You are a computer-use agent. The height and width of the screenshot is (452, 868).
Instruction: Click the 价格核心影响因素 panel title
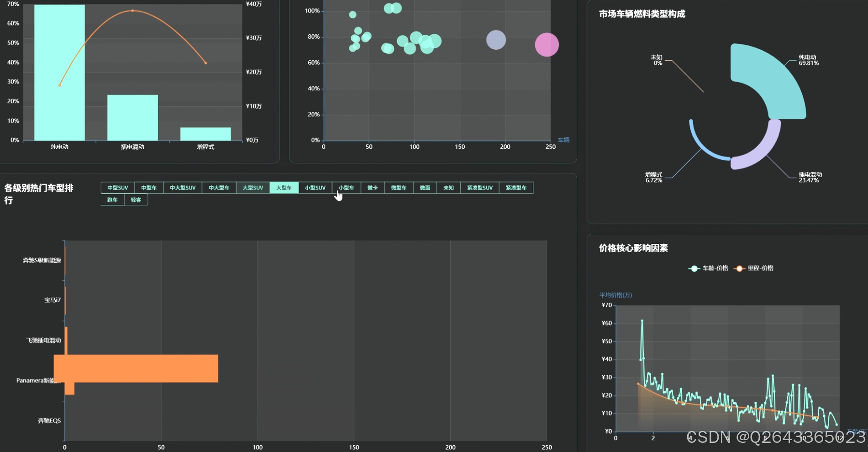tap(633, 248)
